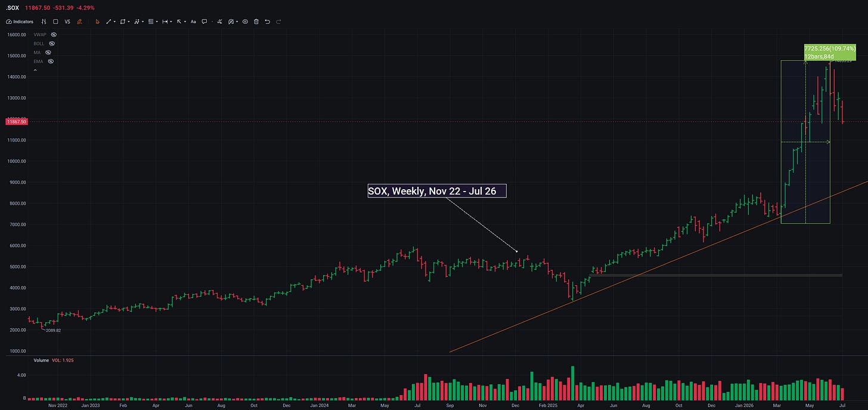
Task: Select the orange cursor pointer tool
Action: [x=98, y=21]
